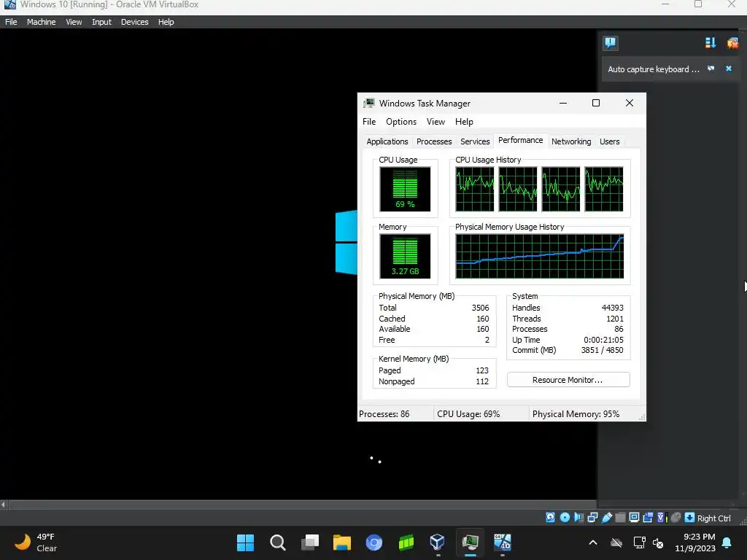Click the Physical Memory Usage History graph

(x=539, y=256)
